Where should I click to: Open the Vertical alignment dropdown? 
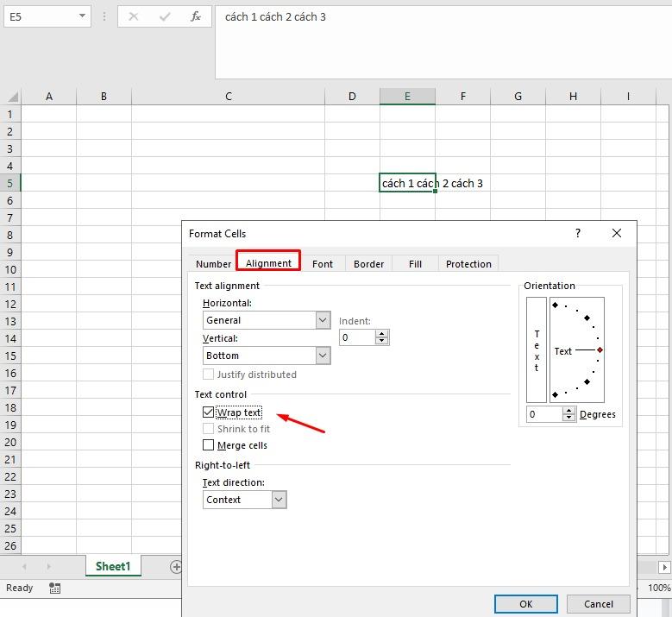(x=323, y=355)
